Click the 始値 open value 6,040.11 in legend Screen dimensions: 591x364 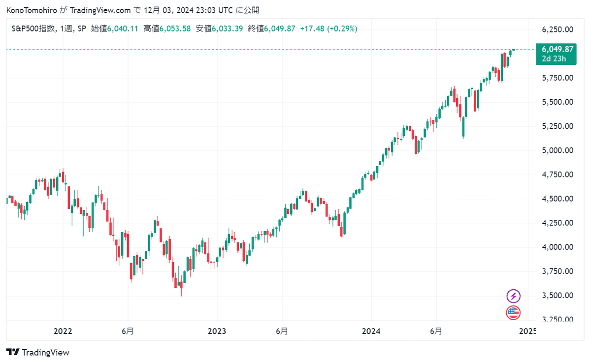123,29
